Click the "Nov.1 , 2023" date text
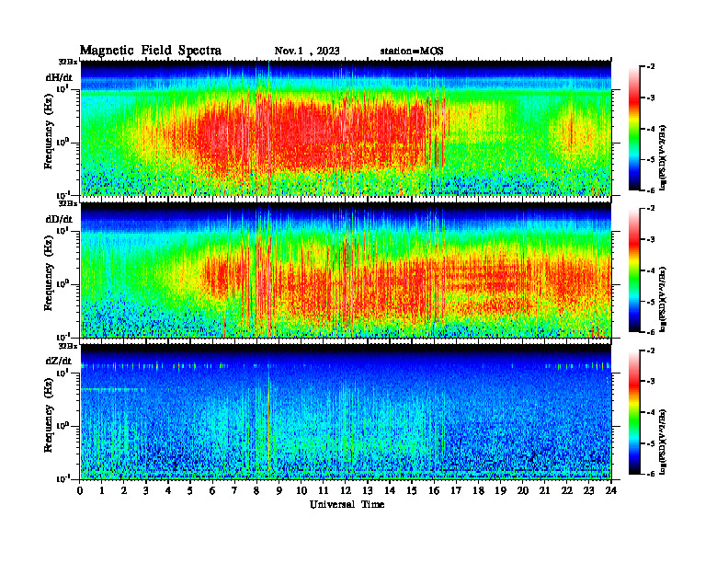The image size is (728, 563). tap(307, 51)
